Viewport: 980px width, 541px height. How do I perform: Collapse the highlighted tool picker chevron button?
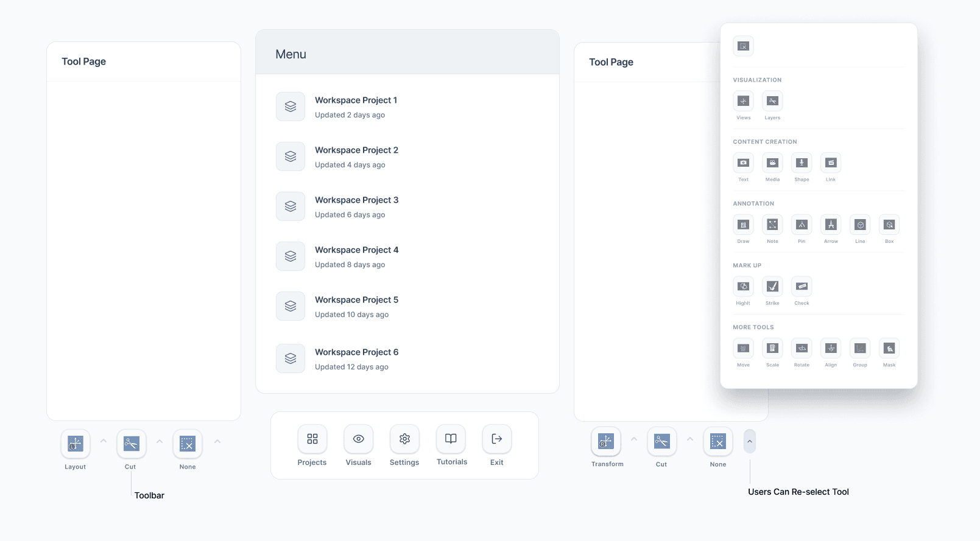[x=750, y=441]
